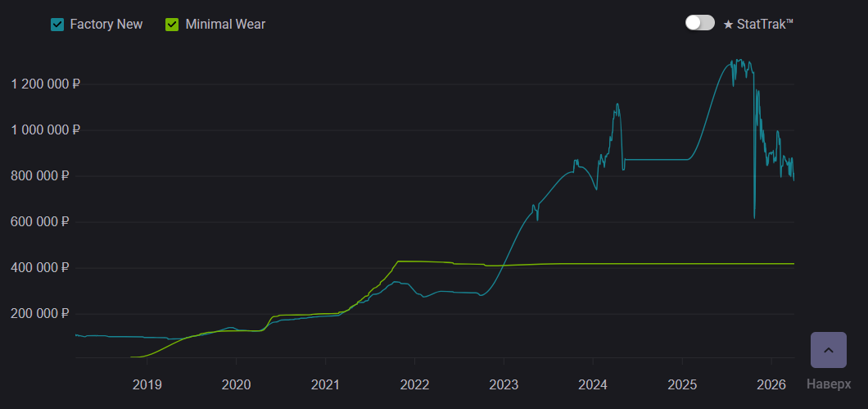Screen dimensions: 868x409
Task: Click the Minimal Wear legend label
Action: pyautogui.click(x=225, y=25)
